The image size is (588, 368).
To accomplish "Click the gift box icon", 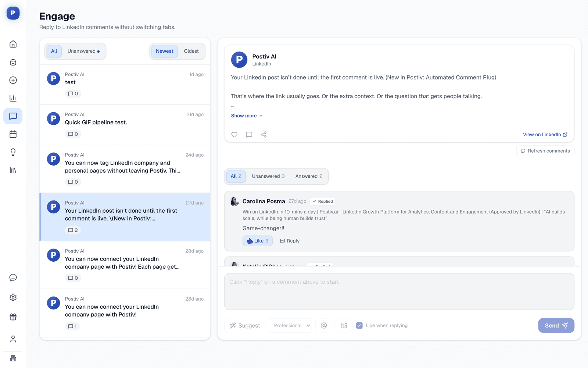I will click(13, 317).
